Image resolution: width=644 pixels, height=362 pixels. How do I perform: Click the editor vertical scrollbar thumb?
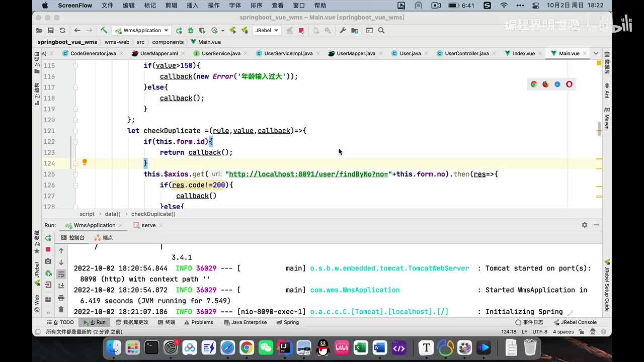599,129
